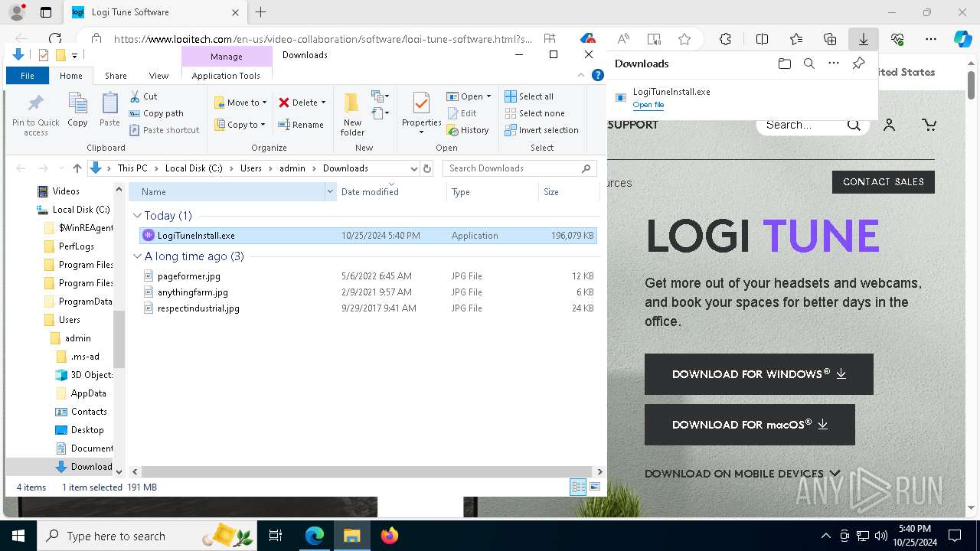Click the Contact Sales button

point(884,182)
